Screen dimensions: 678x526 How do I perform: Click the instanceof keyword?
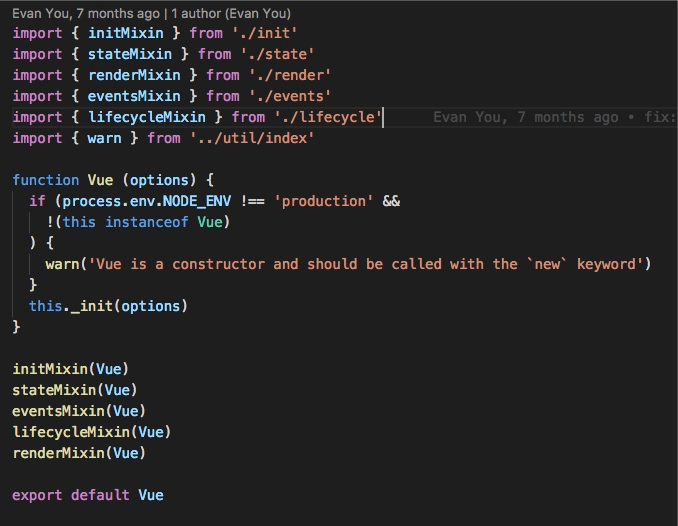[x=147, y=222]
